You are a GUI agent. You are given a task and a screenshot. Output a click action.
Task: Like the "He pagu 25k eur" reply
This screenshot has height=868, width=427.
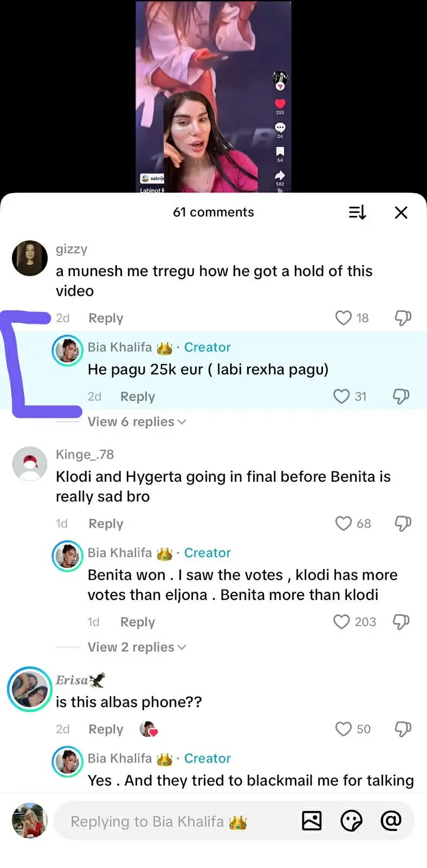[341, 397]
